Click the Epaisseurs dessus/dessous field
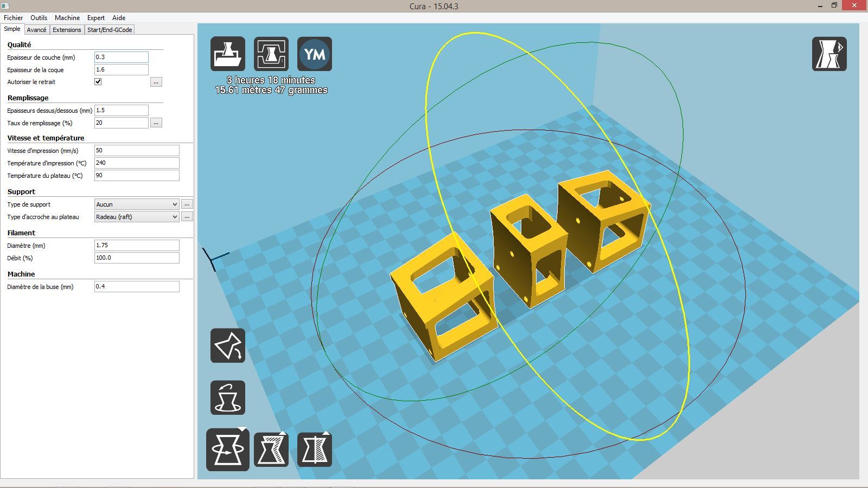Image resolution: width=868 pixels, height=488 pixels. (122, 111)
